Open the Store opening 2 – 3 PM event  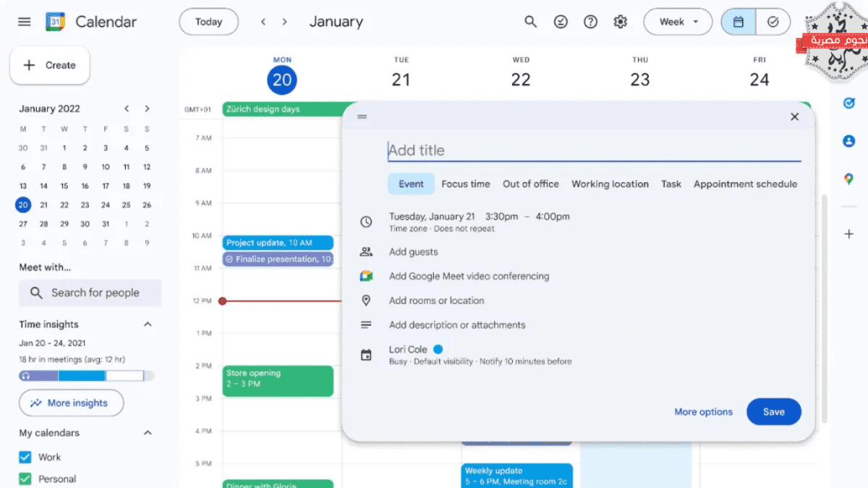pyautogui.click(x=278, y=381)
